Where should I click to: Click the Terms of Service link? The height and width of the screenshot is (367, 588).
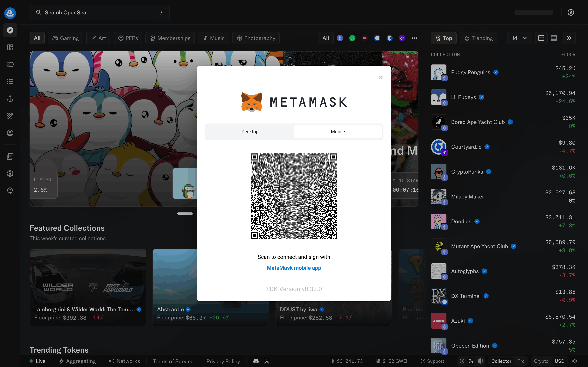(x=173, y=361)
